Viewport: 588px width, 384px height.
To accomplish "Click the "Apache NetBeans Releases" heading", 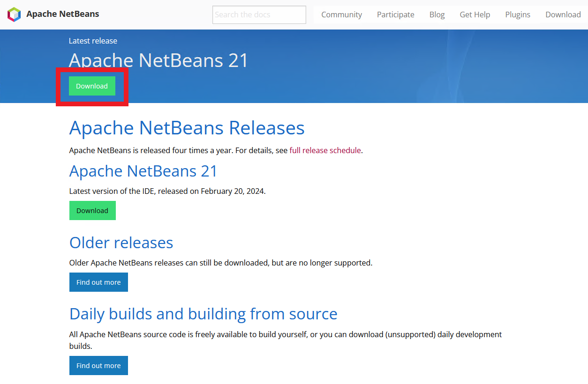I will coord(187,127).
